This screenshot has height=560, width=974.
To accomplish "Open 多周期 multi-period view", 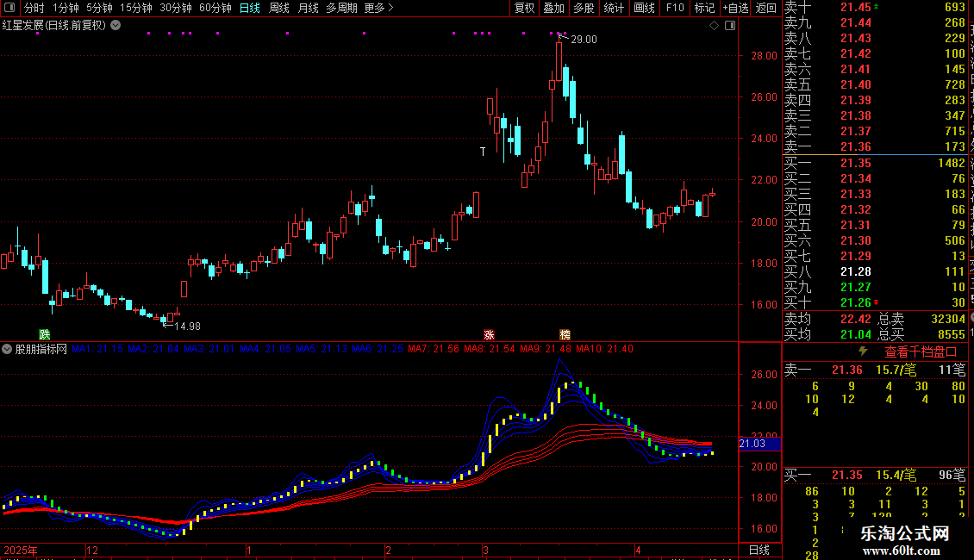I will pyautogui.click(x=341, y=8).
